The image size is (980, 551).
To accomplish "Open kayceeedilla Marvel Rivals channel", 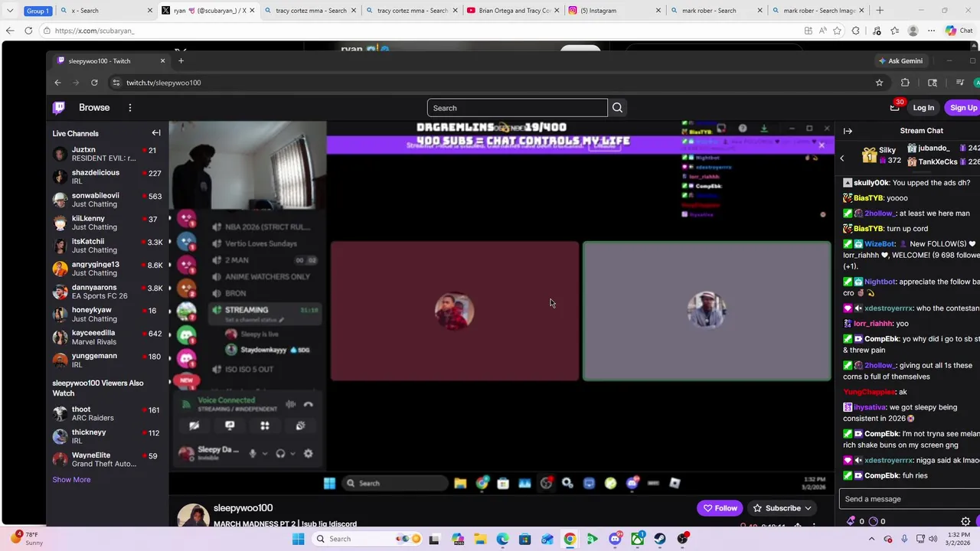I will click(x=106, y=337).
